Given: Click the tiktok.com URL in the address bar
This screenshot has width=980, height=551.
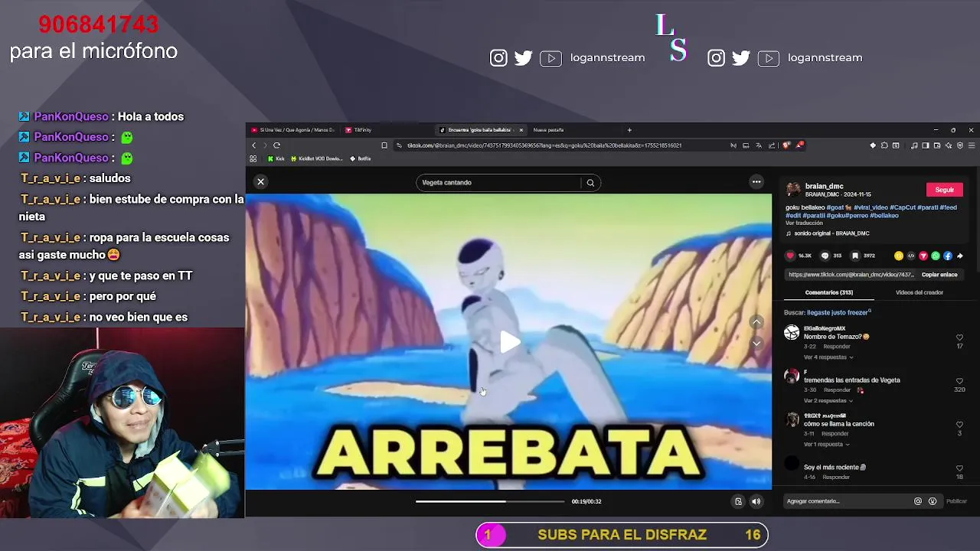Looking at the screenshot, I should pos(544,145).
